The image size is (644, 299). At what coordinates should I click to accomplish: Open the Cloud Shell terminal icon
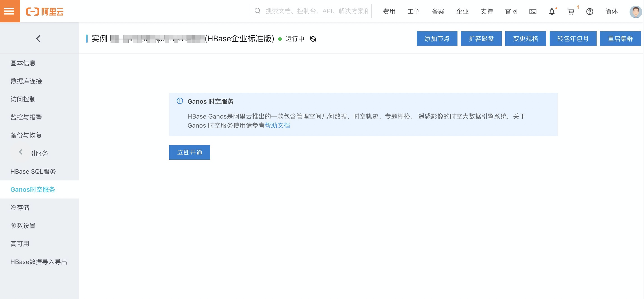click(x=533, y=12)
